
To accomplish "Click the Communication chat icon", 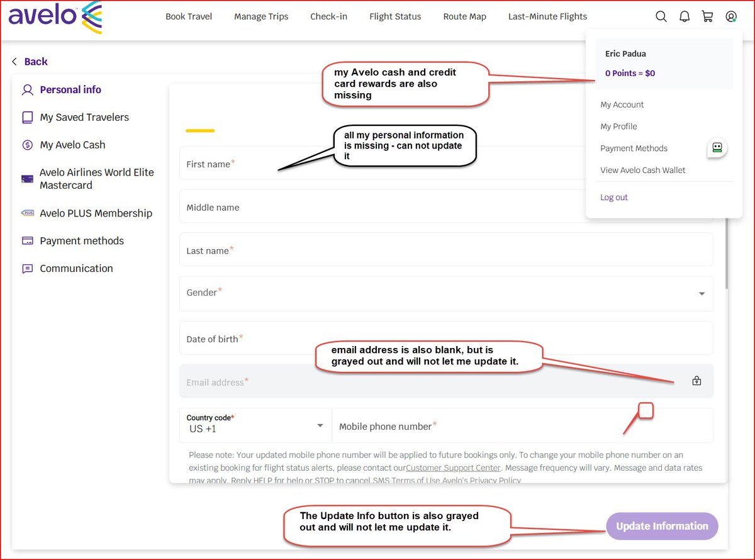I will pos(27,269).
